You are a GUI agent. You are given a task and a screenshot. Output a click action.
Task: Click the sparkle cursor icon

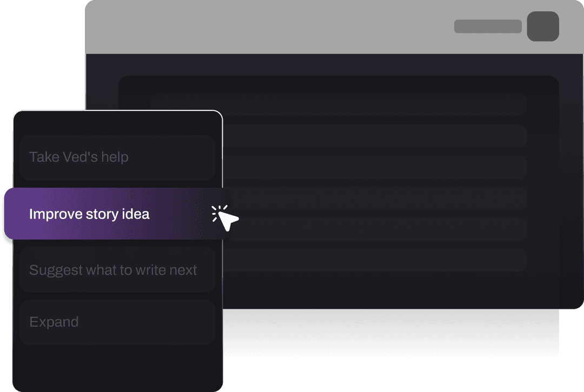225,217
